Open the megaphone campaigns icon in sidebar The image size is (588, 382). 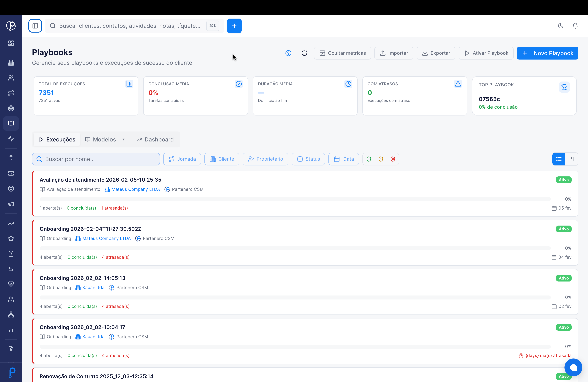point(11,204)
